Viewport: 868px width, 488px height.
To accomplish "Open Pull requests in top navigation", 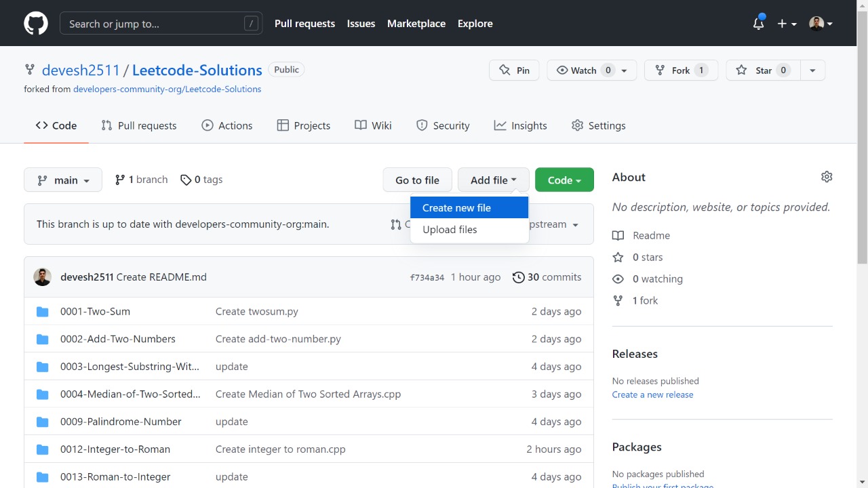I will 304,23.
